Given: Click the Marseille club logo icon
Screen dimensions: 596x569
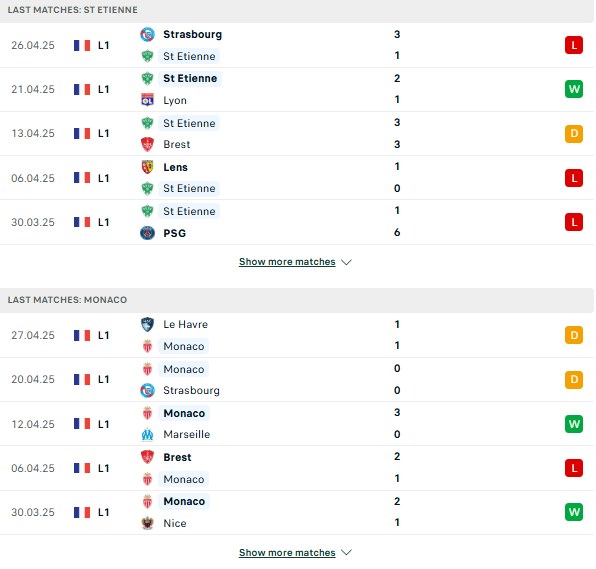Looking at the screenshot, I should click(147, 434).
